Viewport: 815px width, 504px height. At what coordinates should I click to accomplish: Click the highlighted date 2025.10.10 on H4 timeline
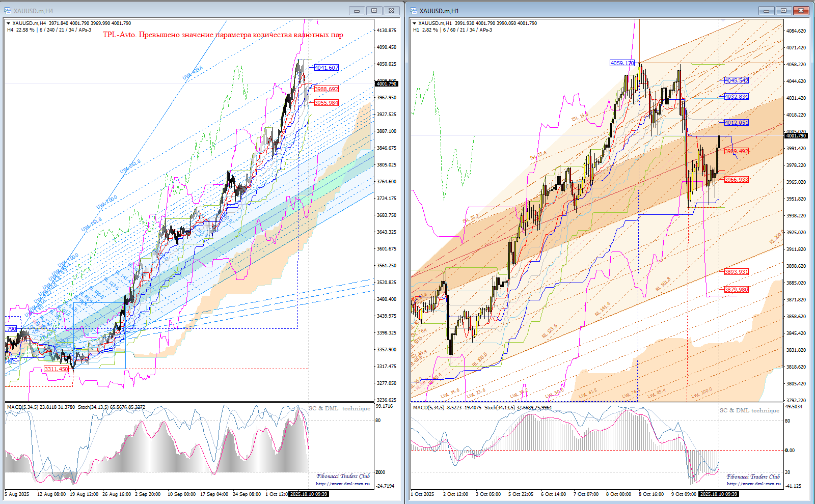pyautogui.click(x=309, y=494)
